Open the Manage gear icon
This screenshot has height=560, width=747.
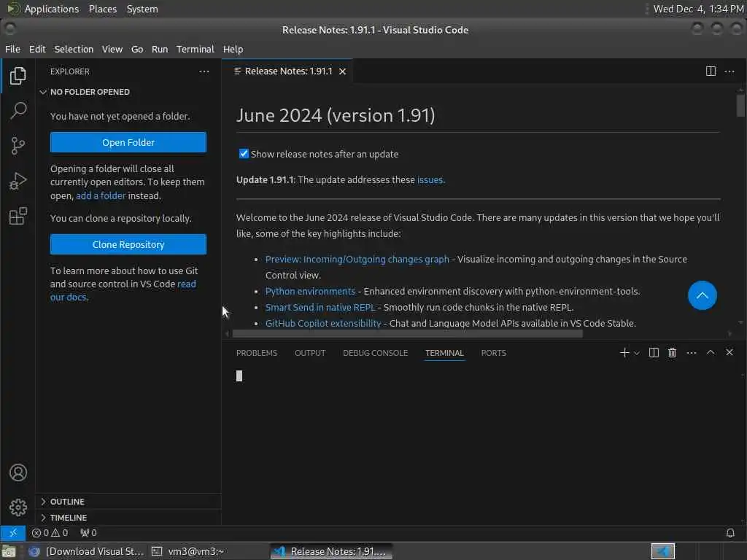[18, 507]
